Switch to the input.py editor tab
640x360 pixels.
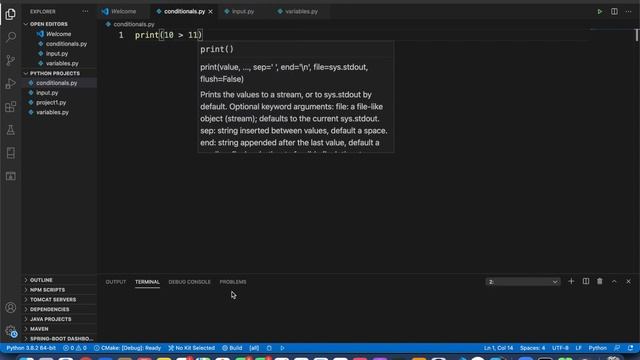[243, 11]
